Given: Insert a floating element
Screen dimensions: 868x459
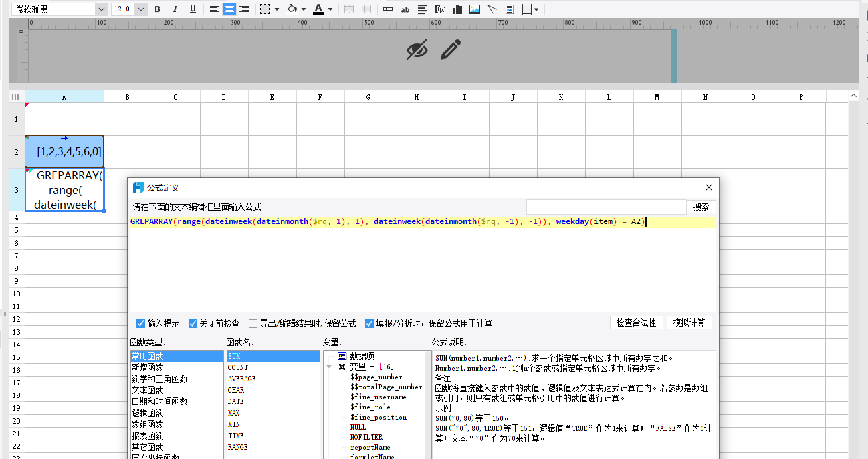Looking at the screenshot, I should click(x=527, y=9).
